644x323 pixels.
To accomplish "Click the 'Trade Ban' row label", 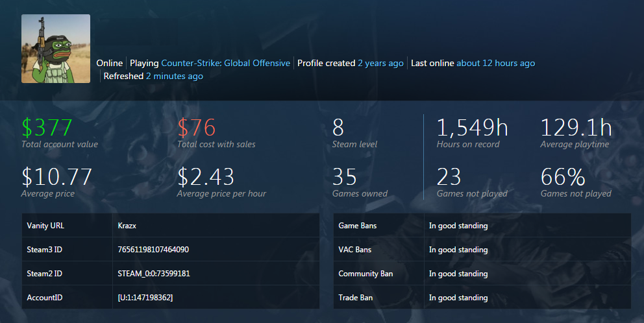I will [356, 298].
